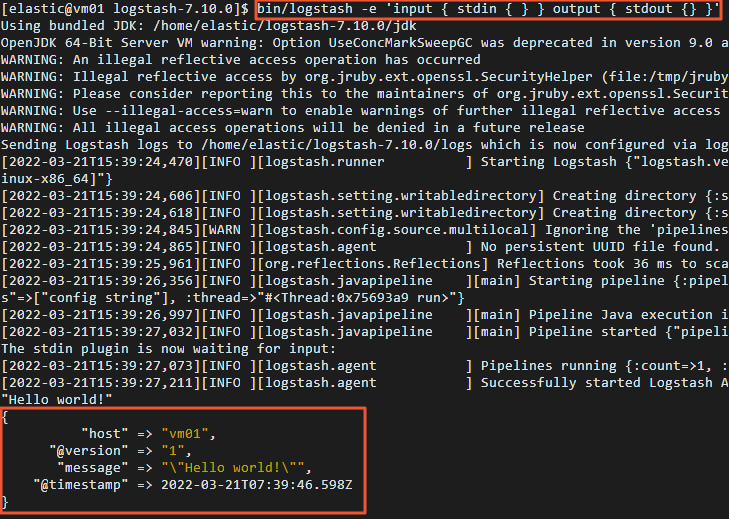Viewport: 729px width, 519px height.
Task: Click the 'Pipeline Java execution' log line
Action: [364, 315]
